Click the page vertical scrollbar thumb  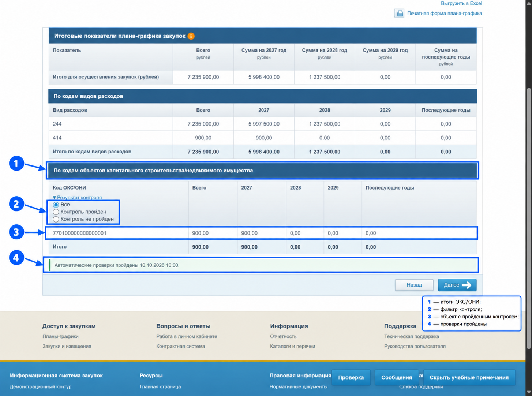click(529, 218)
